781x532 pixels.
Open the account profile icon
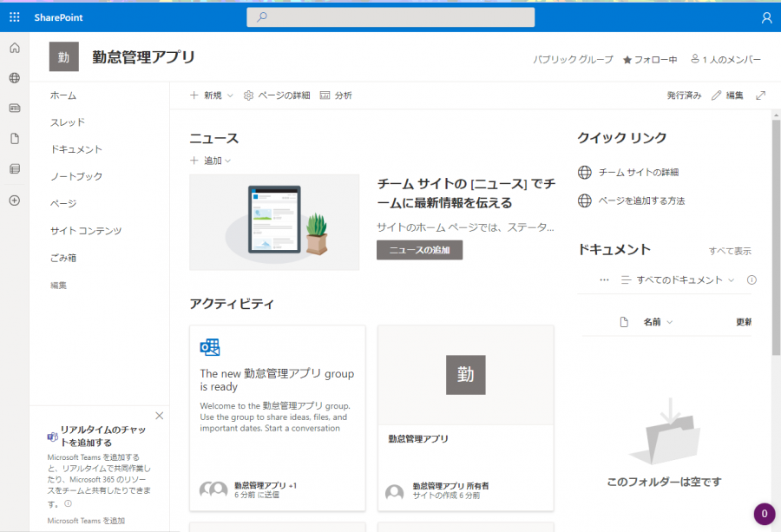(x=765, y=17)
